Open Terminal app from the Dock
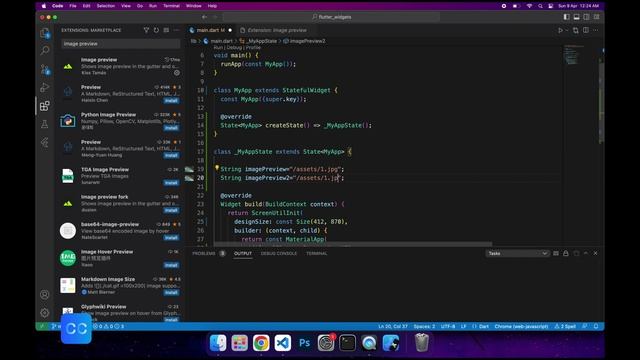 coord(347,343)
